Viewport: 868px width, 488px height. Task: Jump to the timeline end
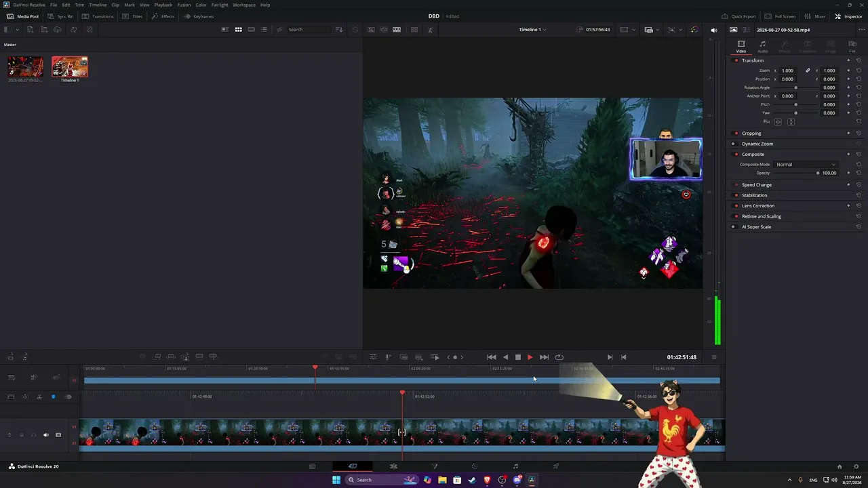[x=544, y=357]
